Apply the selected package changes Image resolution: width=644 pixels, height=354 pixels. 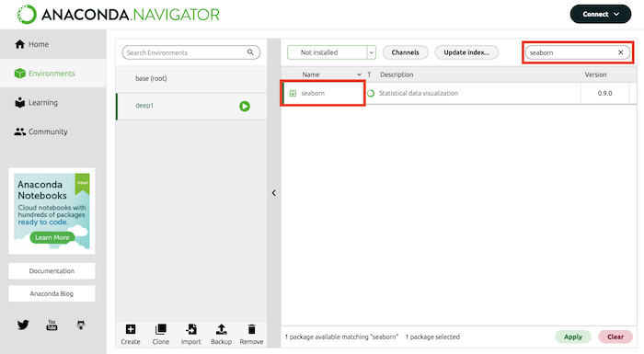573,337
